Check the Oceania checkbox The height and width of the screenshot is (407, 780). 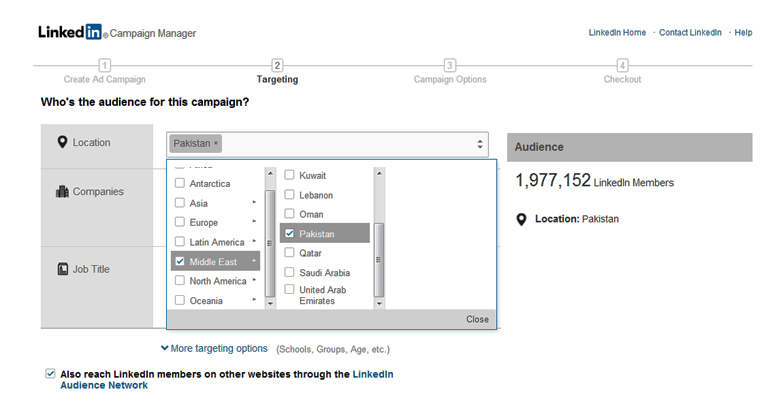180,300
